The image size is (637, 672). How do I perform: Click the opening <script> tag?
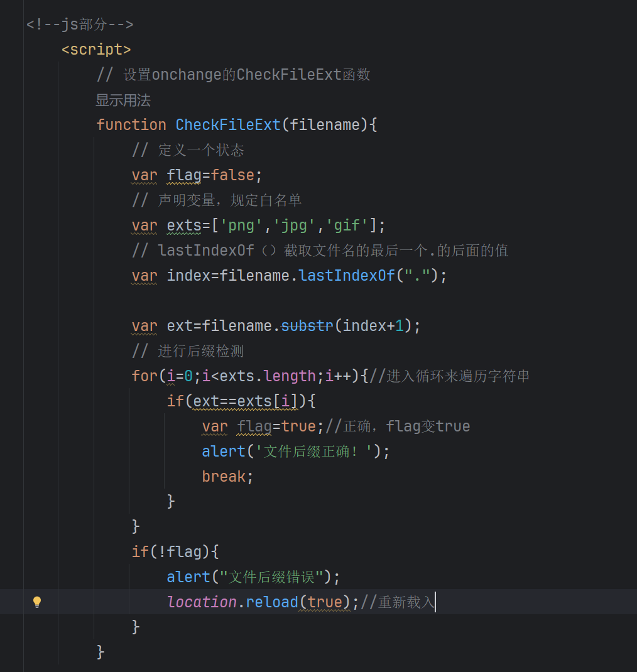[x=96, y=50]
